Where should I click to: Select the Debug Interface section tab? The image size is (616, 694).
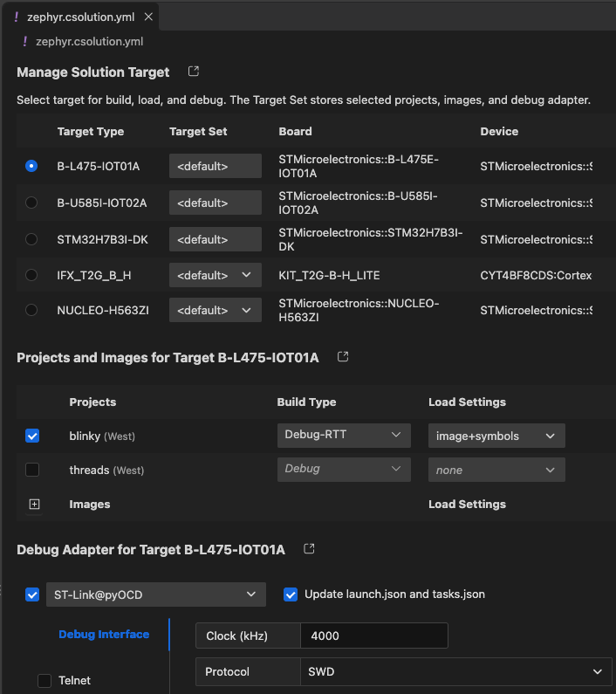click(104, 635)
